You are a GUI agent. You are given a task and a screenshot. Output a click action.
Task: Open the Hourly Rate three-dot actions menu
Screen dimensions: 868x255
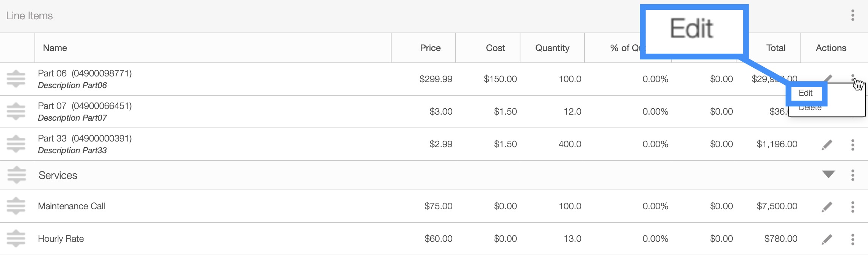[852, 239]
